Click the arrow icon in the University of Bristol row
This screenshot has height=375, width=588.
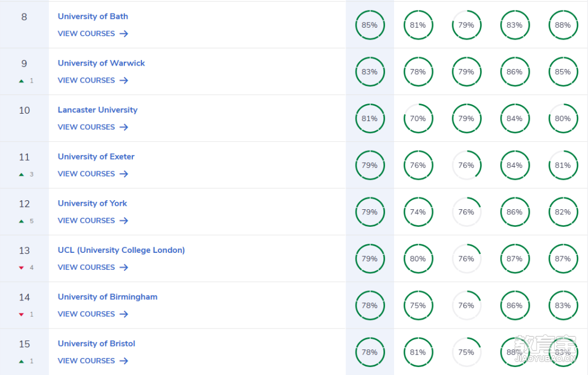tap(124, 361)
